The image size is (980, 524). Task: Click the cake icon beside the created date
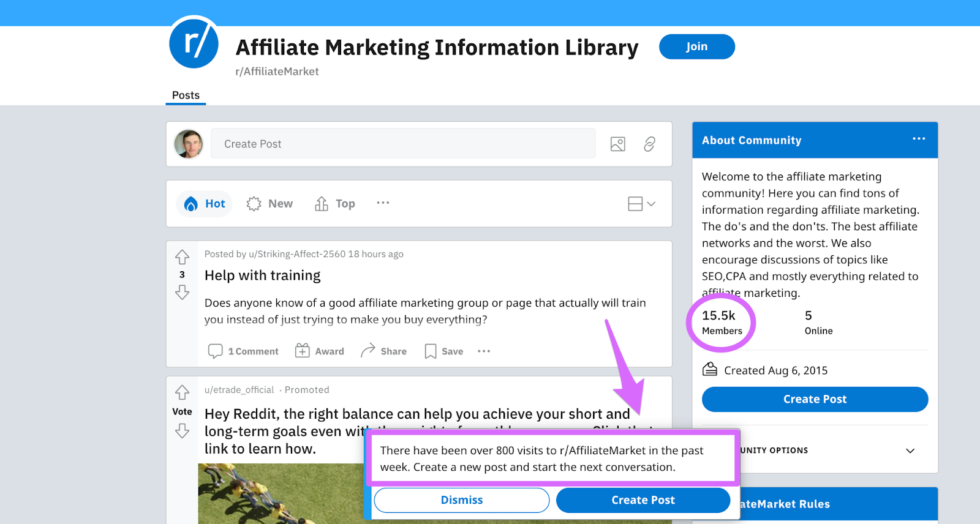709,369
